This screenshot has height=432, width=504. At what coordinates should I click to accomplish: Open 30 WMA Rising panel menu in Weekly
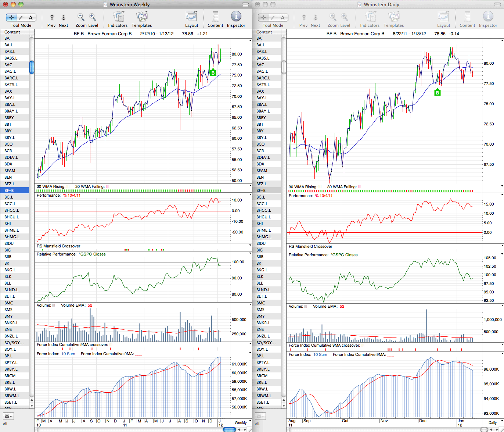coord(250,186)
